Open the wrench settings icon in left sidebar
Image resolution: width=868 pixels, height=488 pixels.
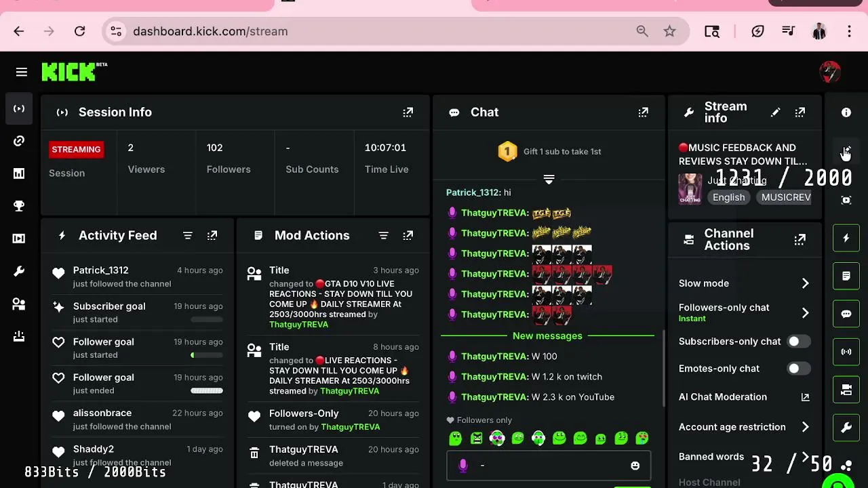19,271
